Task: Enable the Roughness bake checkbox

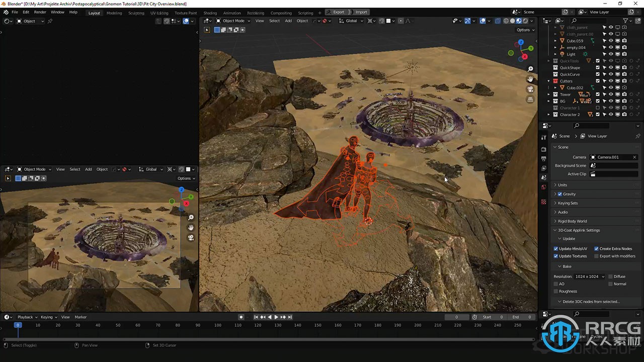Action: click(x=556, y=292)
